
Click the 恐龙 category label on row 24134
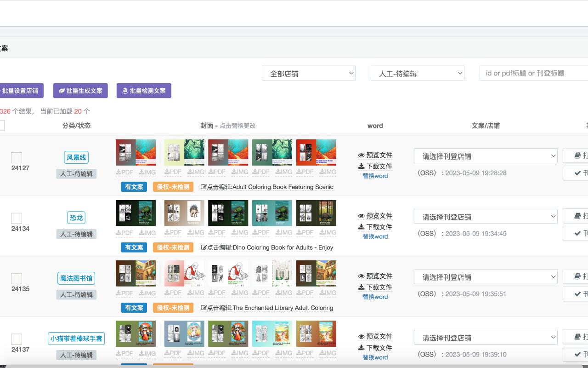(x=76, y=217)
